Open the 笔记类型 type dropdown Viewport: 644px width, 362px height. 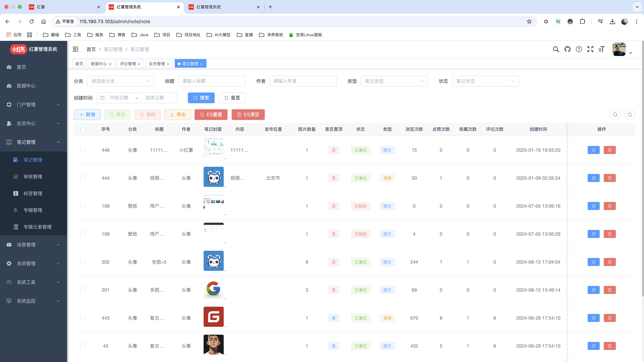tap(394, 81)
